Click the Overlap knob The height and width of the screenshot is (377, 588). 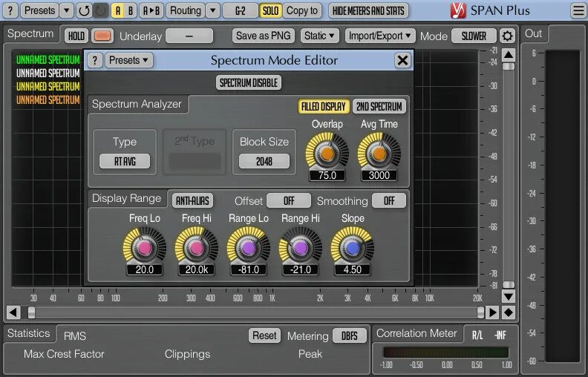point(327,154)
